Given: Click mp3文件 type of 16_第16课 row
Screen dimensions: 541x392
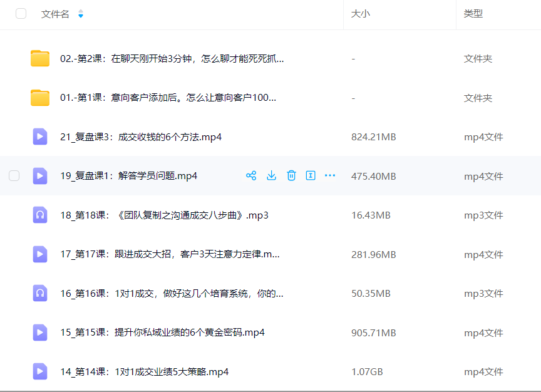Looking at the screenshot, I should pos(483,294).
